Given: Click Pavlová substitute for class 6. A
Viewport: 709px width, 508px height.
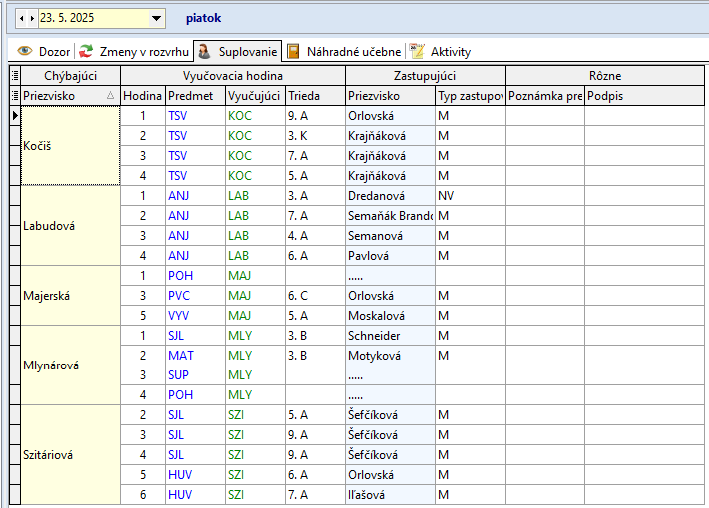Looking at the screenshot, I should (390, 256).
